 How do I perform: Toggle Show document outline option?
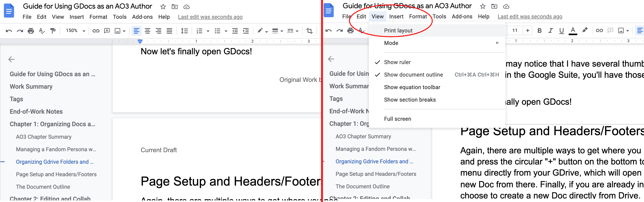[414, 75]
